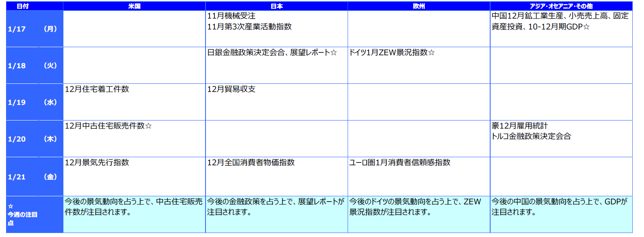Click the (水) weekday label for 1/19
Screen dimensions: 644x237
coord(50,102)
